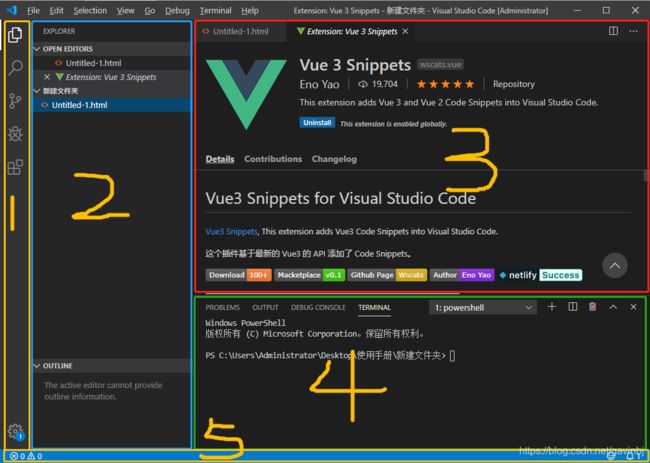Viewport: 650px width, 463px height.
Task: Add a new terminal with plus icon
Action: 552,307
